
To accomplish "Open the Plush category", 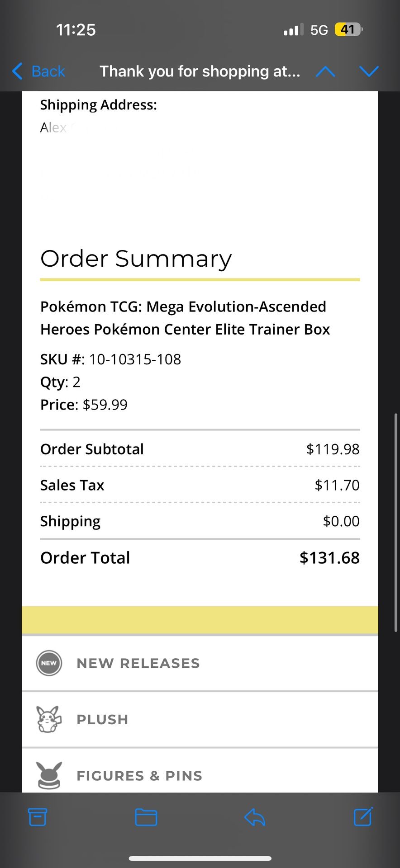I will 103,719.
